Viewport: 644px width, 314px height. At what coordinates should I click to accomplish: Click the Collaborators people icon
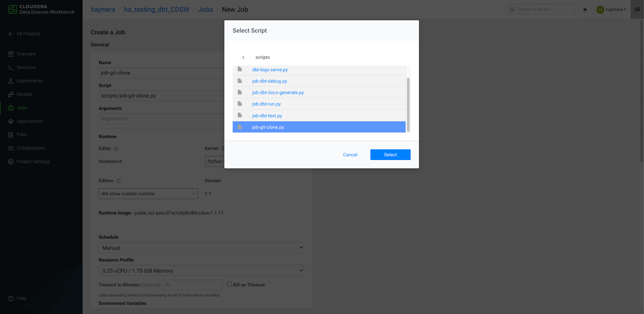[11, 148]
